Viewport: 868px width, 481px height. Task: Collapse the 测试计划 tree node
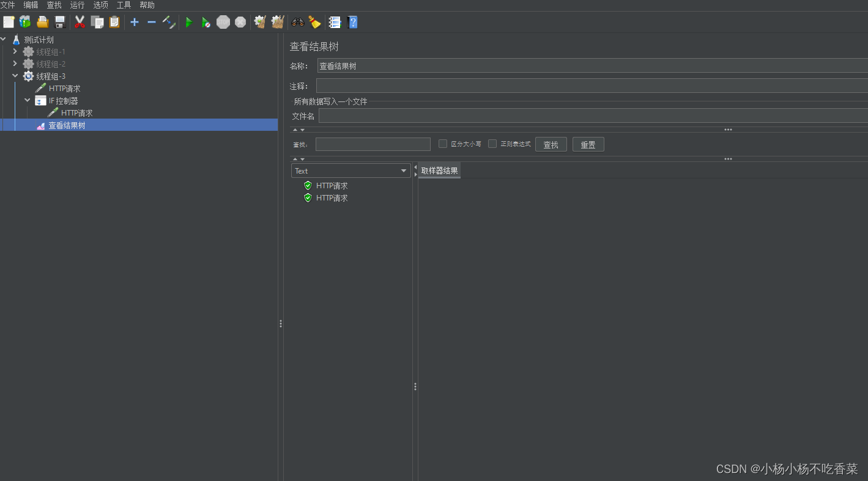point(4,40)
